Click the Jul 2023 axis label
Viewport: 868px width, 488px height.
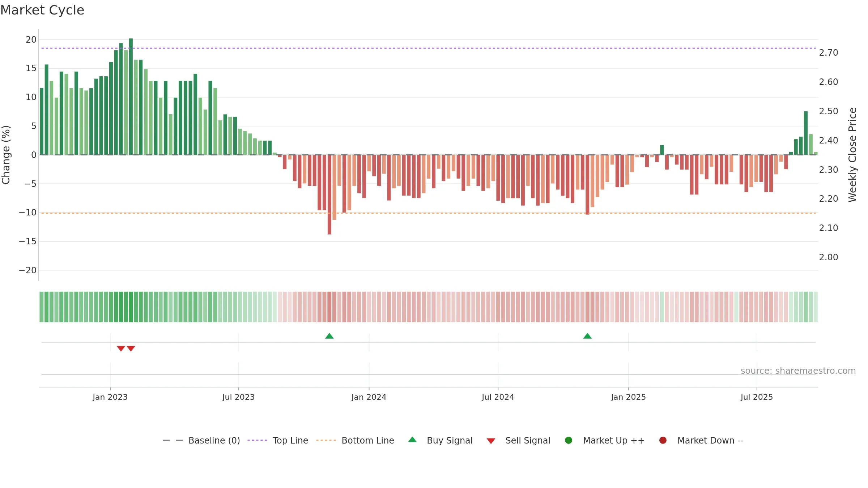(238, 397)
